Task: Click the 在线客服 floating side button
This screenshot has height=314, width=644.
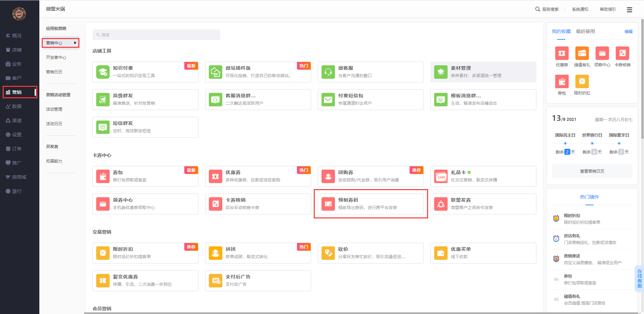Action: coord(639,279)
